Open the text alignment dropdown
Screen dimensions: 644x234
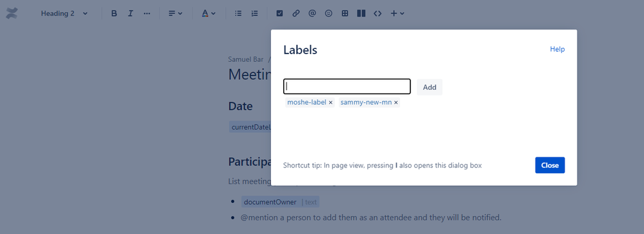tap(176, 13)
